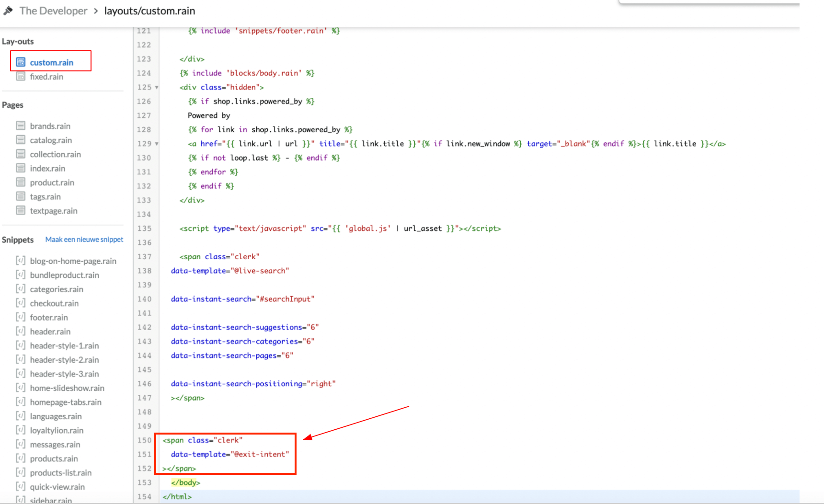Screen dimensions: 824x504
Task: Click the languages.rain snippet code icon
Action: [x=21, y=416]
